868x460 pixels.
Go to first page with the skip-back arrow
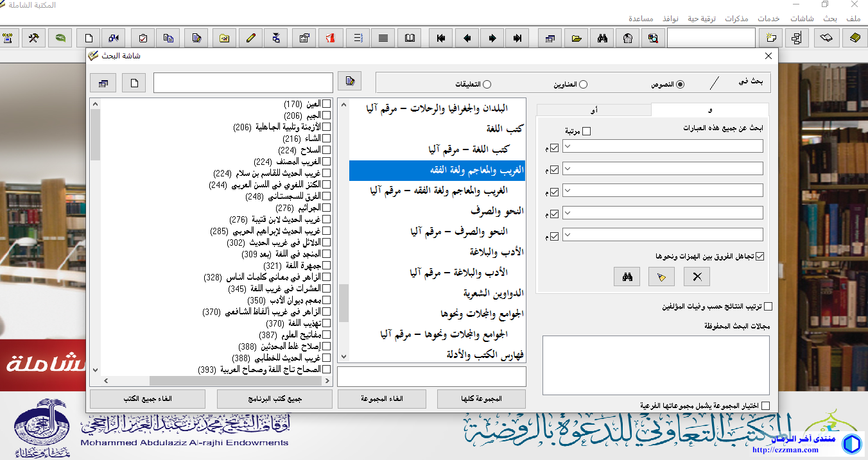click(441, 38)
